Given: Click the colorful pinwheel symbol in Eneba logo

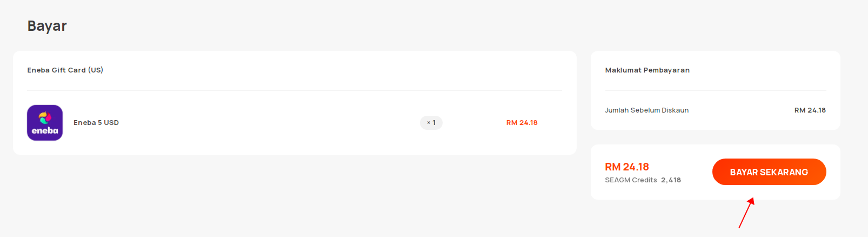Looking at the screenshot, I should click(x=45, y=117).
